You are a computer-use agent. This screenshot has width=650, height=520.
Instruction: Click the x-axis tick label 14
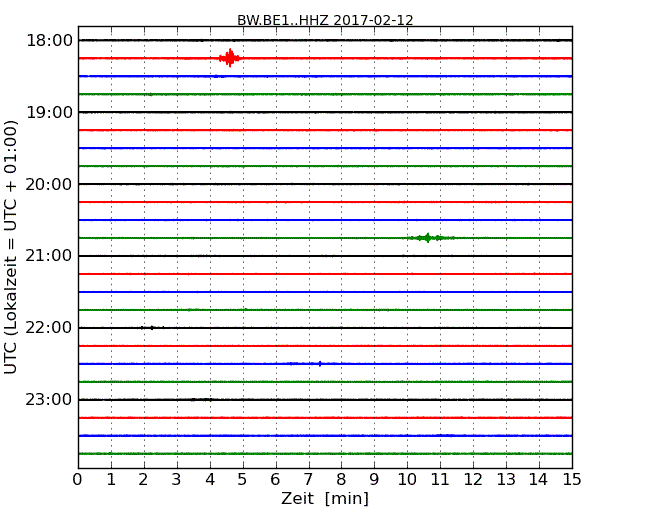pyautogui.click(x=539, y=480)
